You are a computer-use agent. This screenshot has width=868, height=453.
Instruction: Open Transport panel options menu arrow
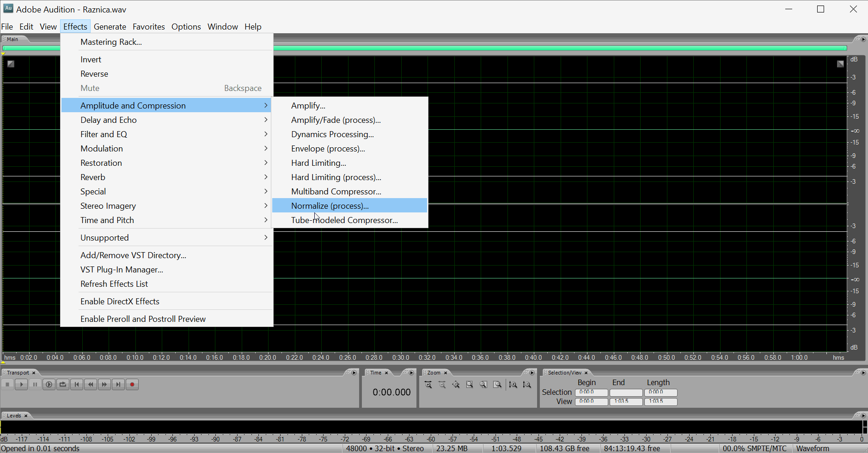pos(354,373)
